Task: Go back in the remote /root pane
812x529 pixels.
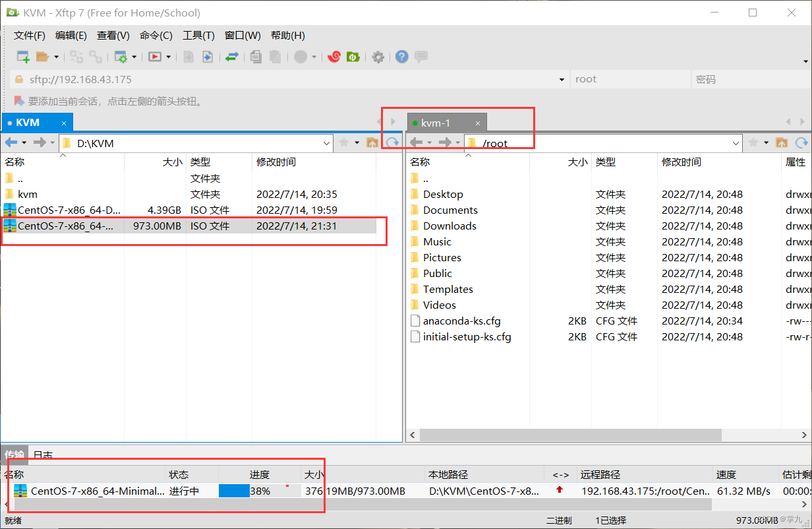Action: [x=416, y=142]
